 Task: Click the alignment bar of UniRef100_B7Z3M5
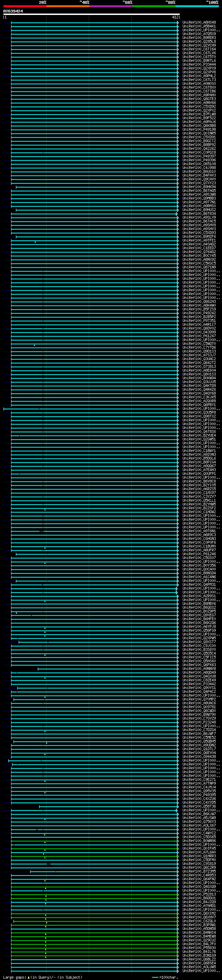click(x=105, y=871)
